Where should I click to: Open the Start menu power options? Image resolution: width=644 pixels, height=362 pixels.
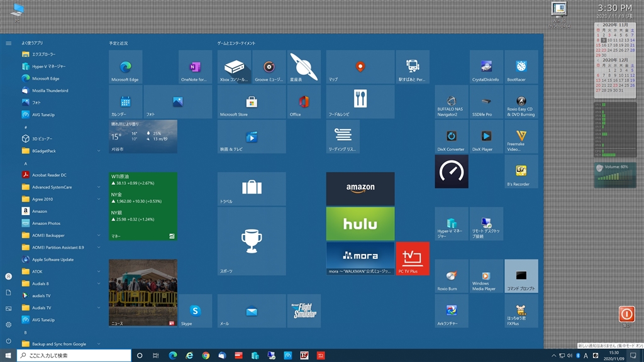click(8, 341)
